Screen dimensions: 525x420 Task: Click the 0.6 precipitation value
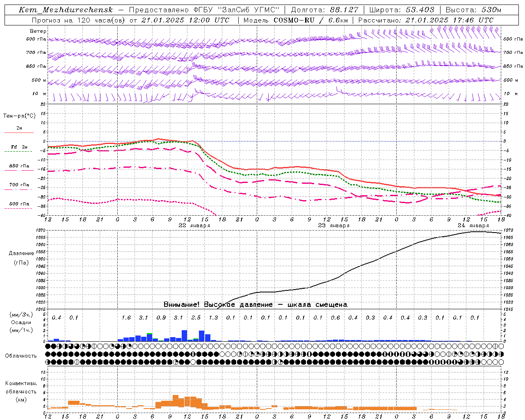point(336,317)
